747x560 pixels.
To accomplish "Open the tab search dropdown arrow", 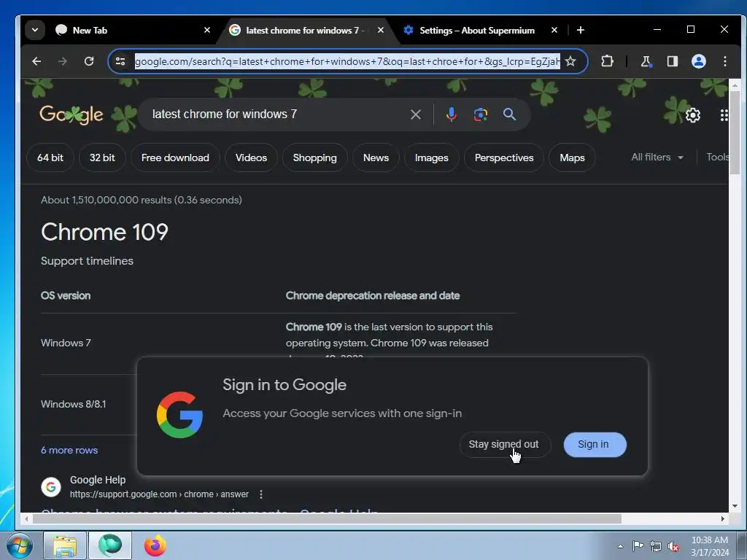I will click(x=35, y=30).
